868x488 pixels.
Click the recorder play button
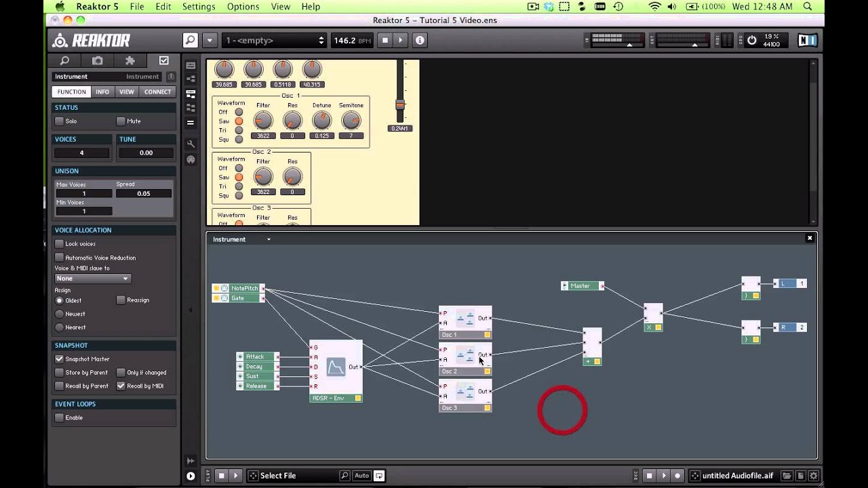[664, 475]
